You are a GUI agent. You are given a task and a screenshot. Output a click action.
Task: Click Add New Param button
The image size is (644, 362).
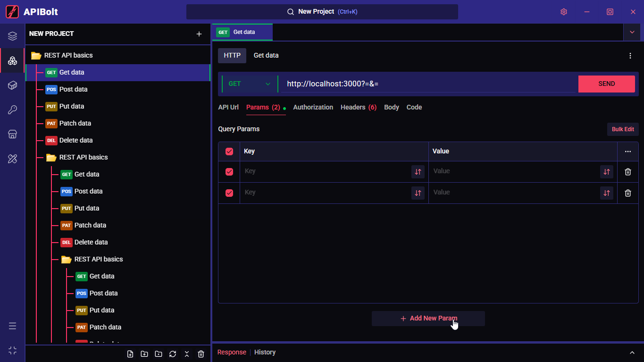pos(428,319)
